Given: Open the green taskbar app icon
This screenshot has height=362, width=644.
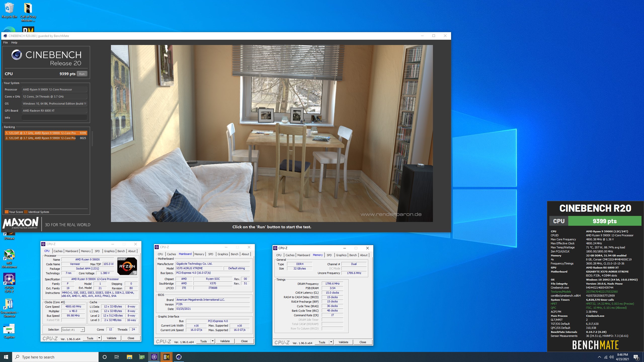Looking at the screenshot, I should pyautogui.click(x=142, y=357).
